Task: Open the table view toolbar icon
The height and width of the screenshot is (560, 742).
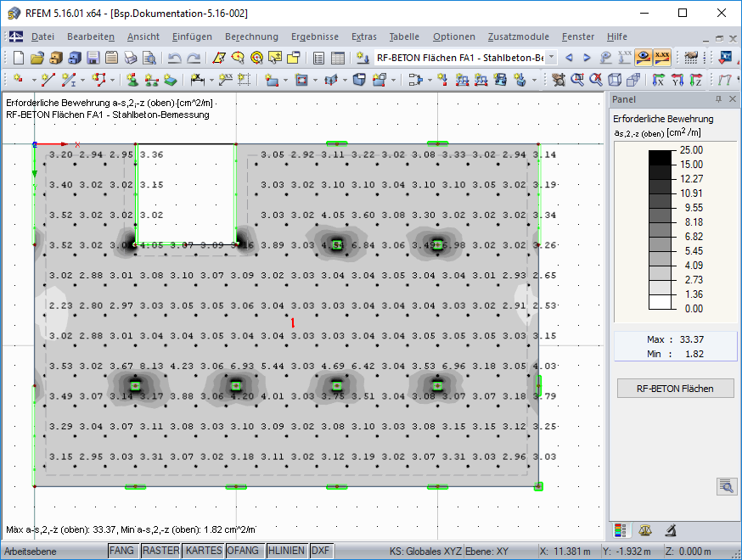Action: (338, 58)
